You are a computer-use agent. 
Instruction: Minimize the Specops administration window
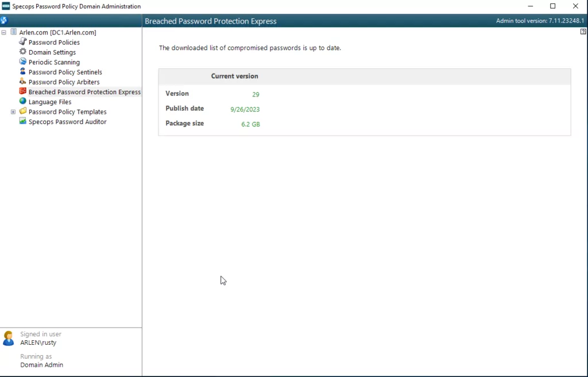(531, 6)
